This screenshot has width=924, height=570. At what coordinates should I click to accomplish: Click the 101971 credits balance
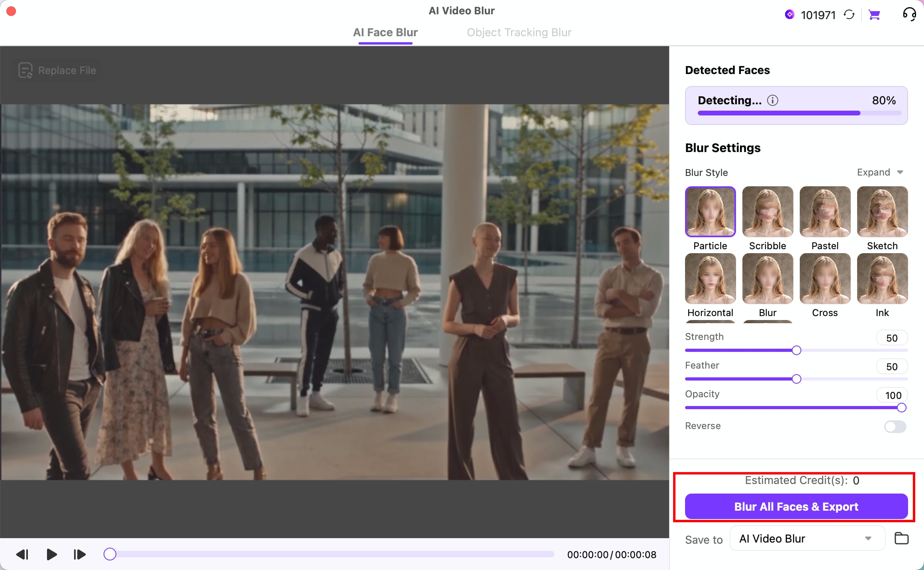818,15
